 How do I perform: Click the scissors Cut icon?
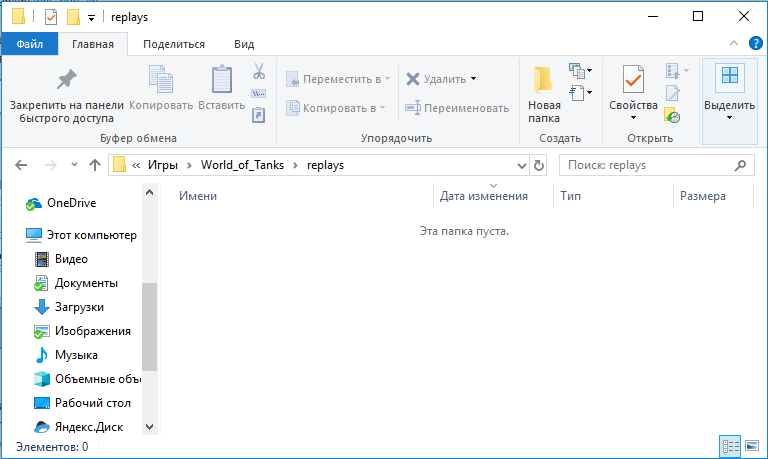pos(258,72)
